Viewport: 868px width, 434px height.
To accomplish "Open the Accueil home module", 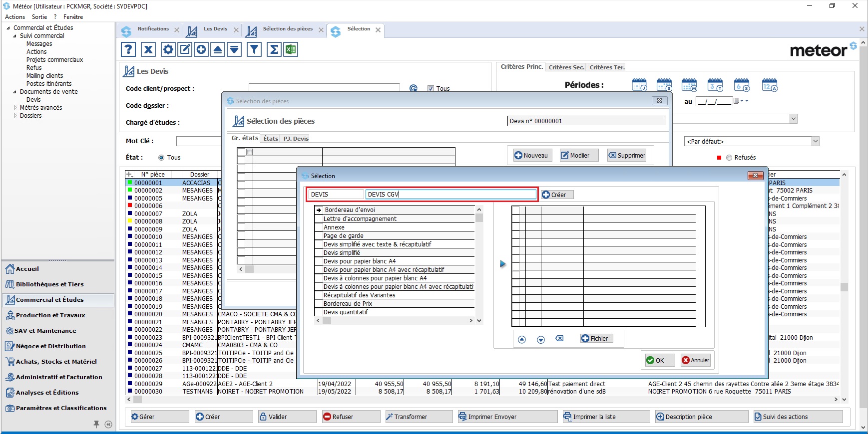I will (58, 269).
